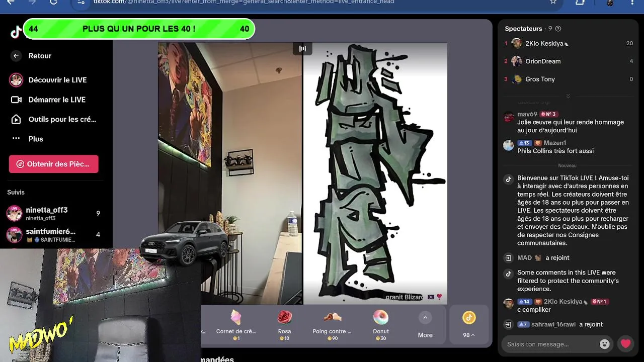Open the browser profile avatar
The width and height of the screenshot is (644, 362).
tap(610, 2)
